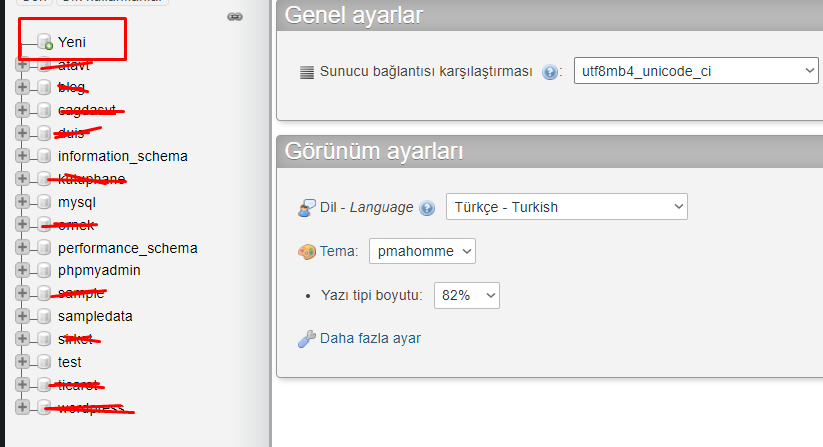Click the database icon beside phpmyadmin
The image size is (823, 447).
44,271
